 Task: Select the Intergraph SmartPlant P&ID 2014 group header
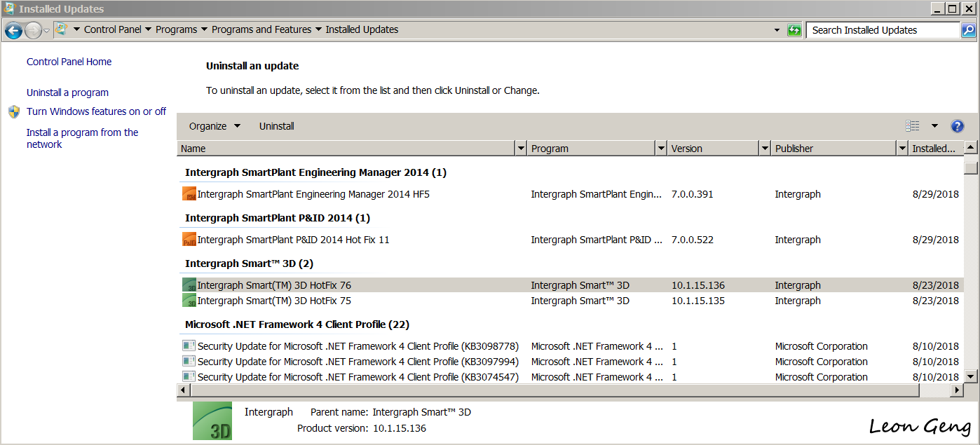[278, 218]
